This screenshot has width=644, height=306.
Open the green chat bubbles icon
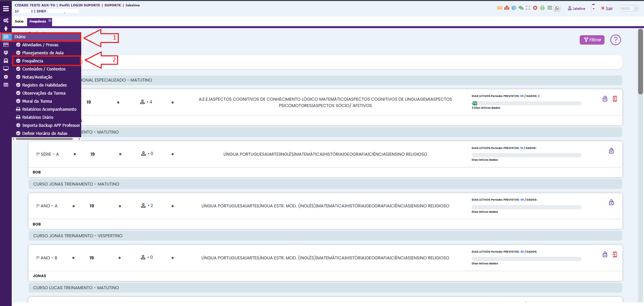(x=521, y=8)
